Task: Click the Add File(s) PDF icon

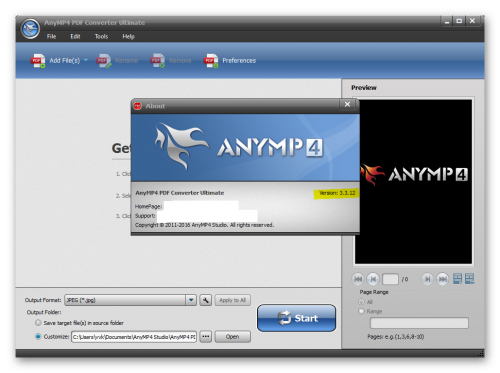Action: point(38,61)
